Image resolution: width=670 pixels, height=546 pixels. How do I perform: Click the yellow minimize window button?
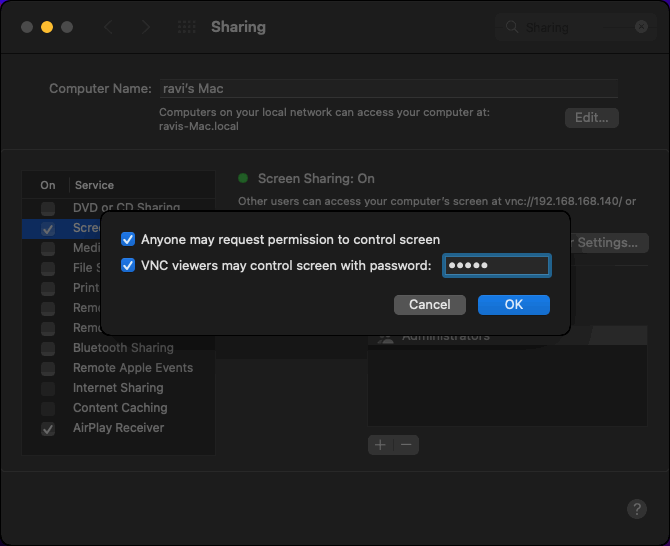[47, 27]
